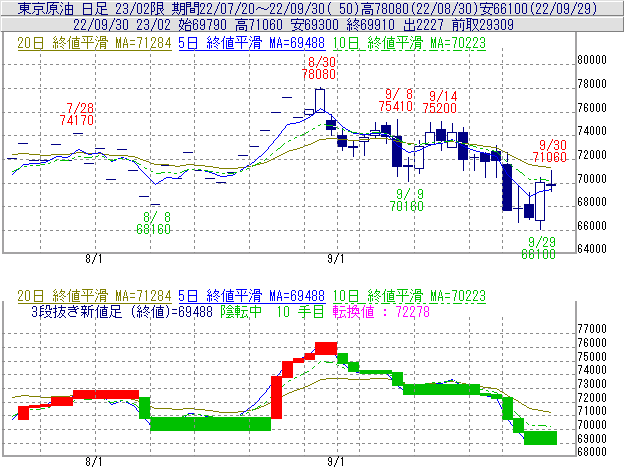Click the opening price 始69790 in header
Image resolution: width=624 pixels, height=475 pixels.
point(203,25)
